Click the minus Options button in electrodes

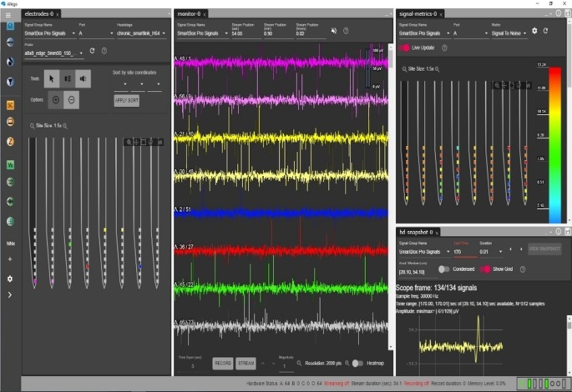72,100
